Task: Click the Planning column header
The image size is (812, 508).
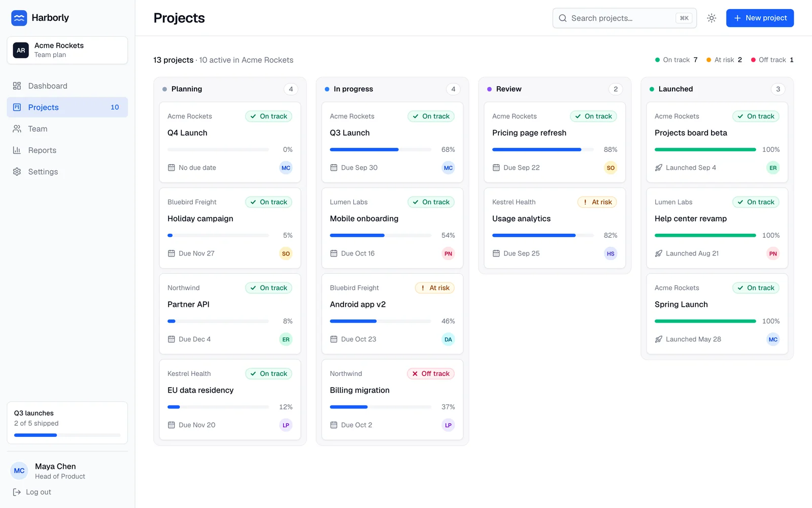Action: pos(230,89)
